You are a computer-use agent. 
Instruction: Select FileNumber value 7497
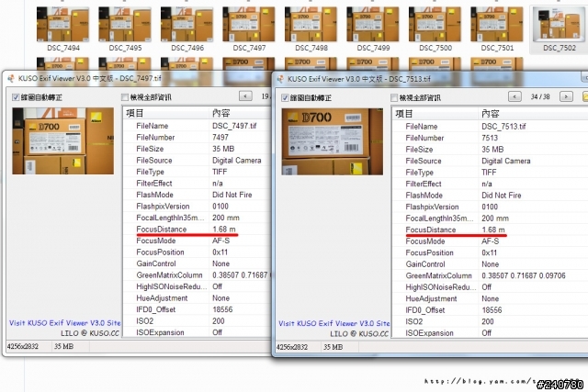220,137
